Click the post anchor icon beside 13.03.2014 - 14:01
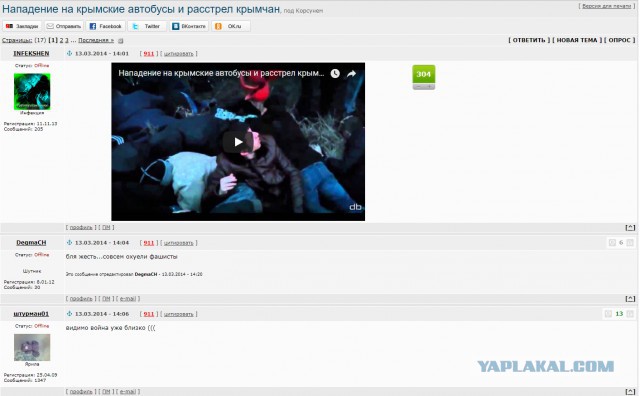This screenshot has height=396, width=640. [x=69, y=53]
